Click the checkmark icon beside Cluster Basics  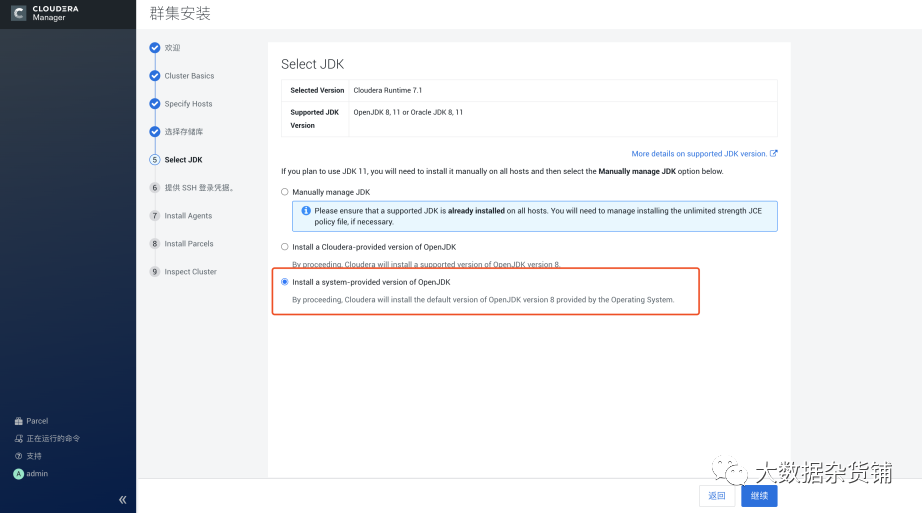154,76
